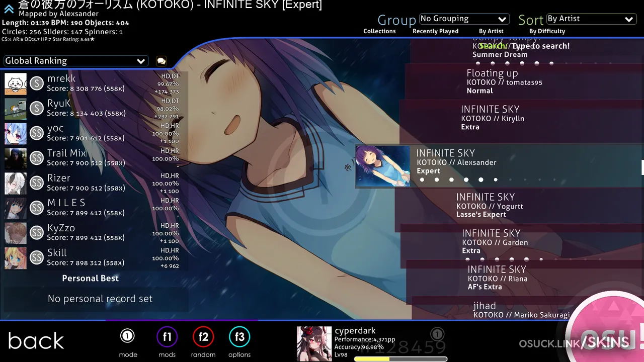Image resolution: width=644 pixels, height=362 pixels.
Task: Click Trail Mix's player avatar
Action: coord(16,158)
